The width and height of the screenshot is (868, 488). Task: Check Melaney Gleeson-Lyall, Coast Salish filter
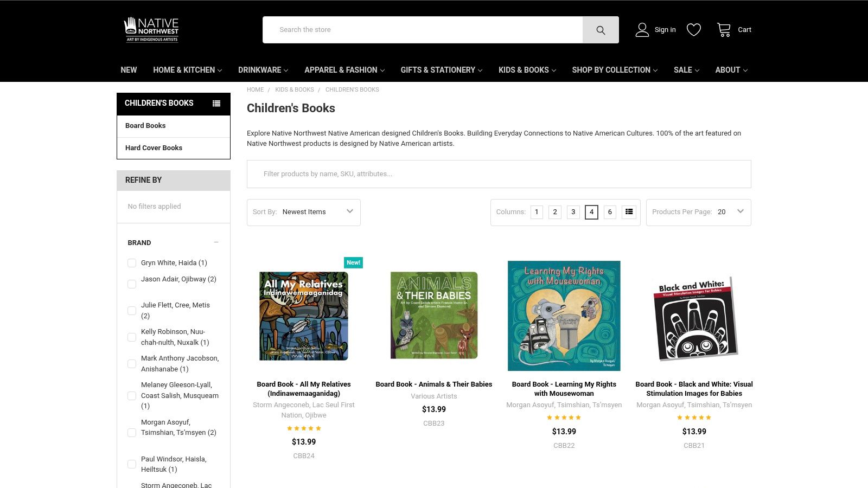(x=132, y=396)
